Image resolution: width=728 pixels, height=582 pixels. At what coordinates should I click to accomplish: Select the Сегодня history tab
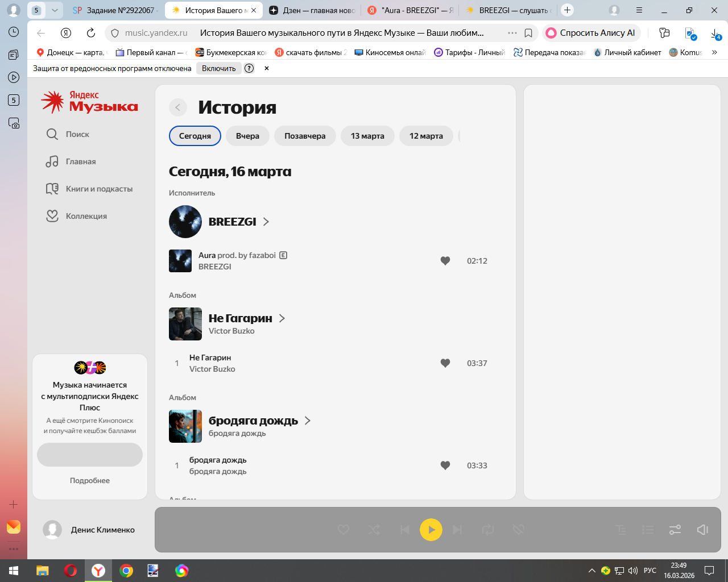[x=195, y=136]
